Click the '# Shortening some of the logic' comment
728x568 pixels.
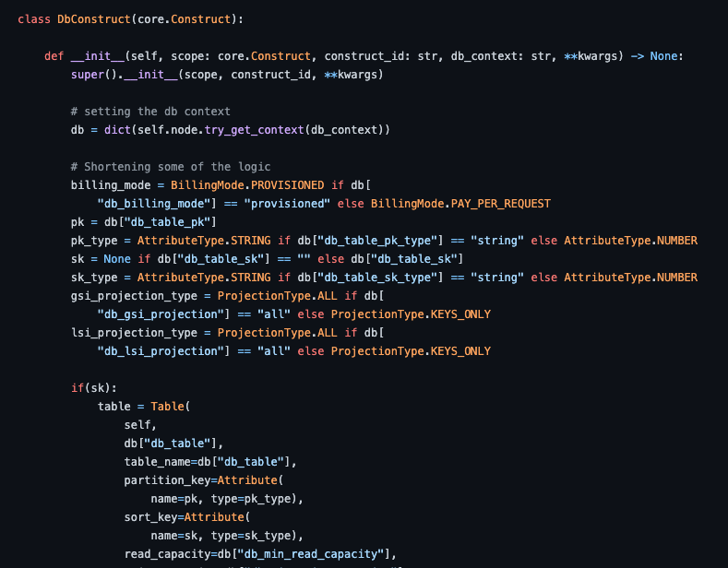[x=170, y=167]
